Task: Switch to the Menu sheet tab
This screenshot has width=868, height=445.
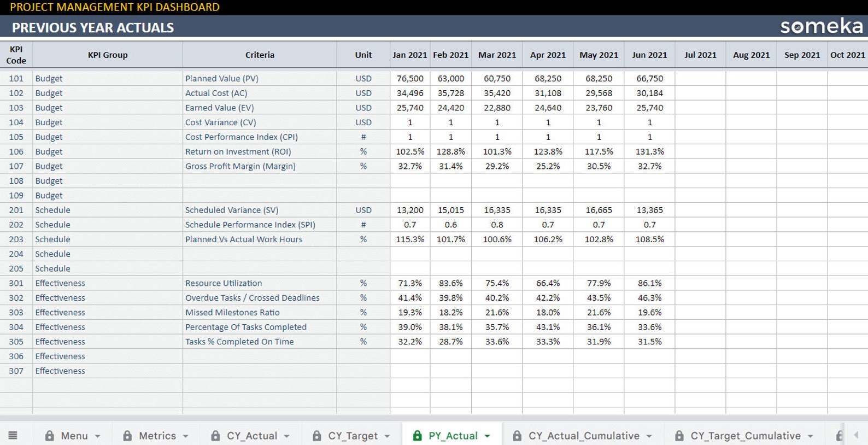Action: pyautogui.click(x=73, y=436)
